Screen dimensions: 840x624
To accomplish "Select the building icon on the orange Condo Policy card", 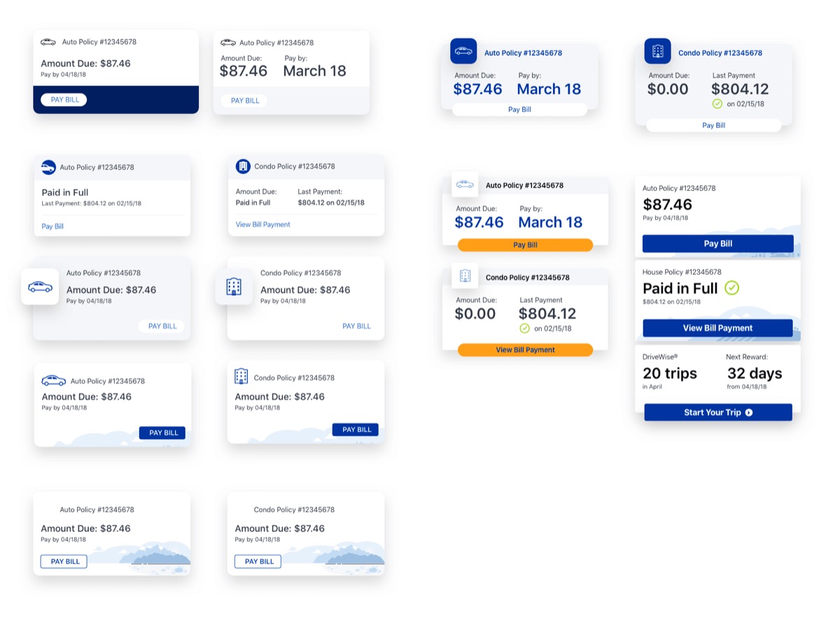I will pos(465,276).
